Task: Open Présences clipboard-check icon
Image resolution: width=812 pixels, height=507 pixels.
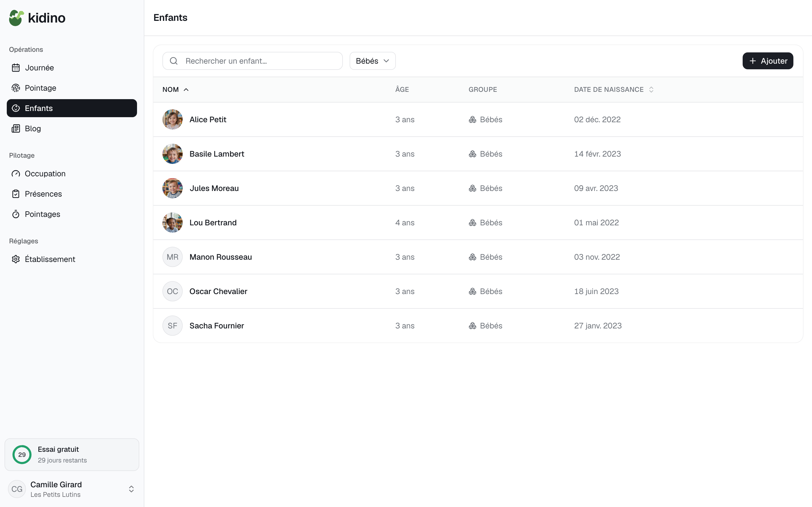Action: pos(16,194)
